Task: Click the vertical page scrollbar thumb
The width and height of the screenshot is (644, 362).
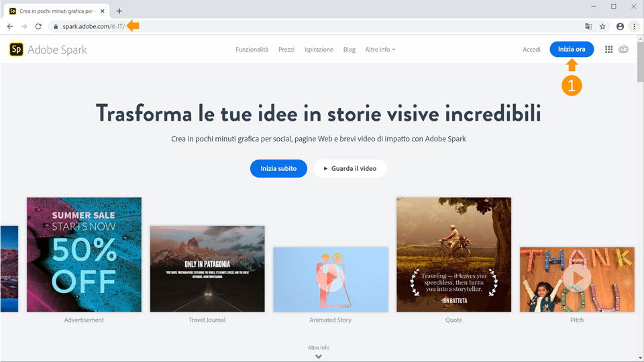Action: point(640,62)
